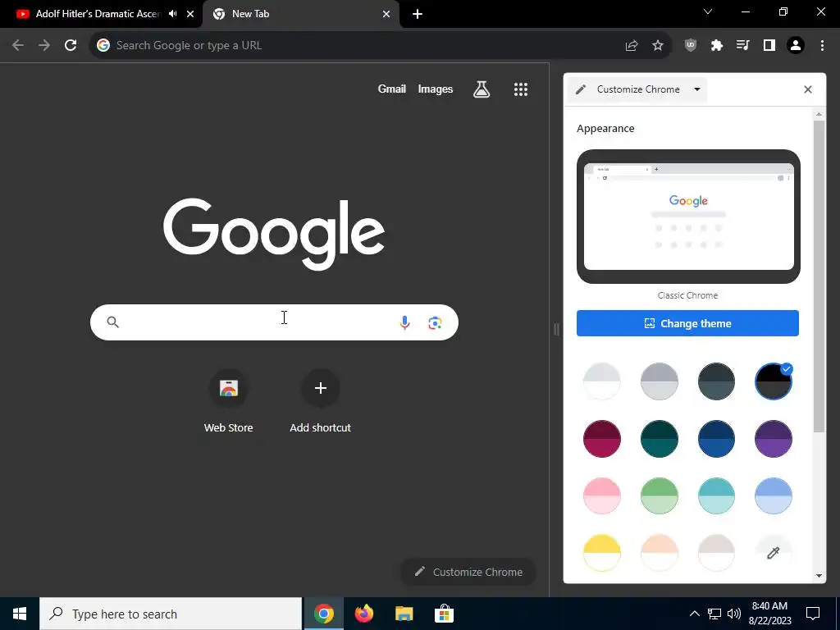Click the browser back arrow
Screen dimensions: 840x630
(18, 45)
